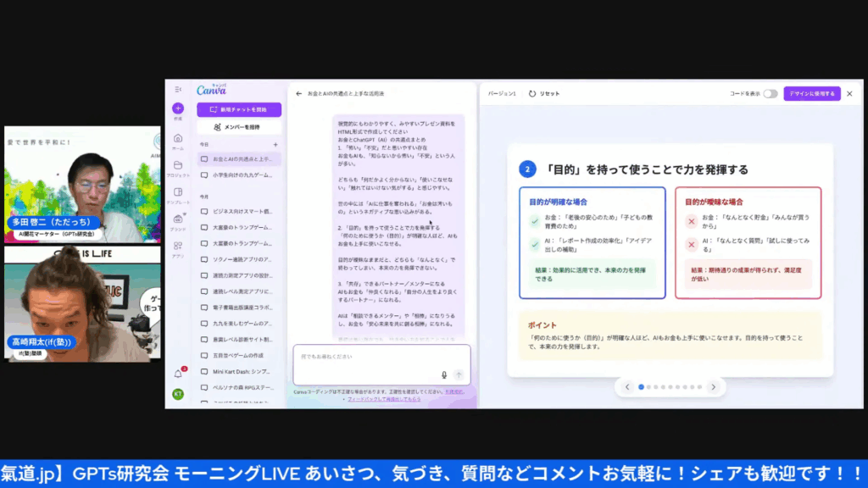Click the microphone icon in chat input
Image resolution: width=868 pixels, height=488 pixels.
pyautogui.click(x=444, y=375)
